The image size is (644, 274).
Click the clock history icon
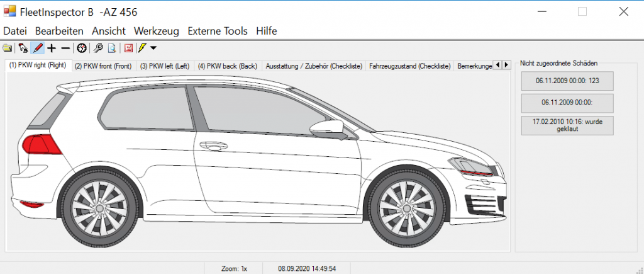point(82,49)
